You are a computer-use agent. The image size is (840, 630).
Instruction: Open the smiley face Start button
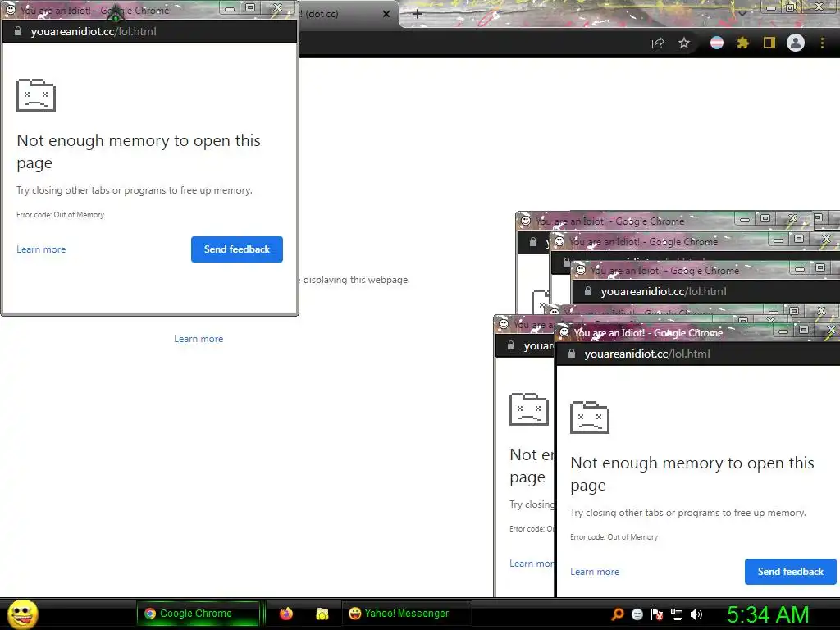pos(22,614)
